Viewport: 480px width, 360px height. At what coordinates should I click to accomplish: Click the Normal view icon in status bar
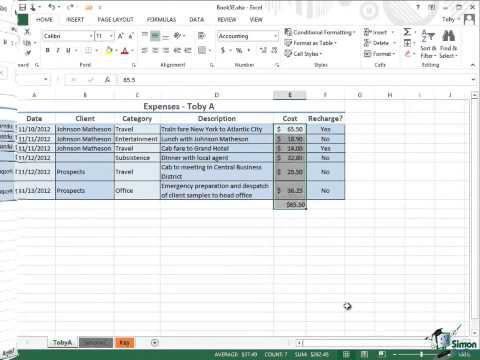[x=346, y=354]
